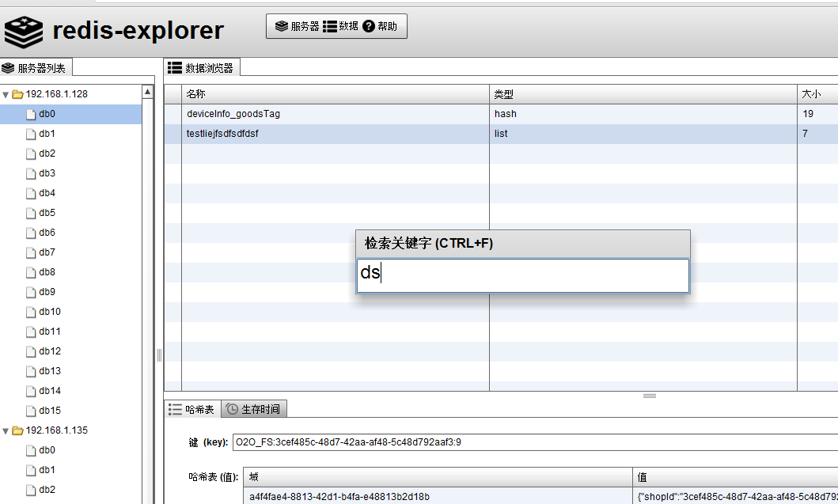Sort by the 类型 column header

(643, 94)
